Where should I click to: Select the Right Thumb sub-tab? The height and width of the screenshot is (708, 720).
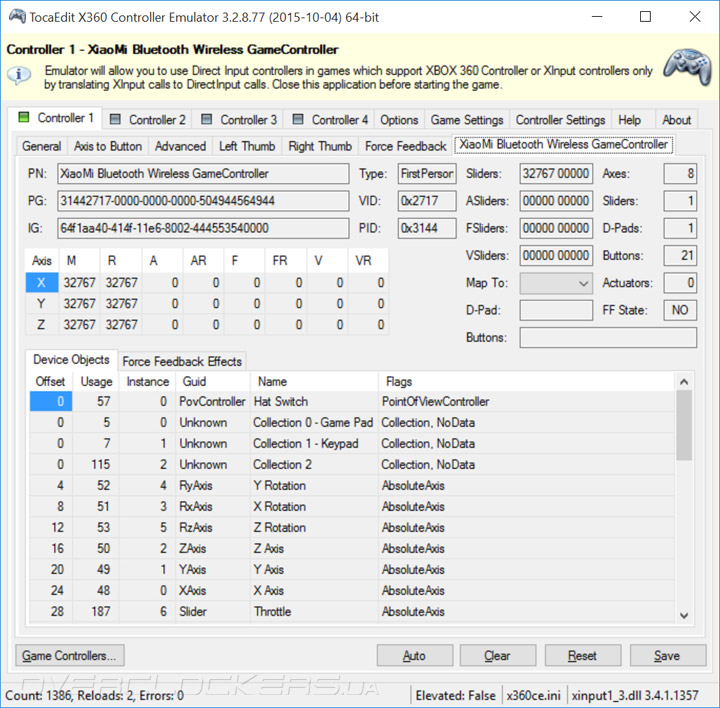320,146
